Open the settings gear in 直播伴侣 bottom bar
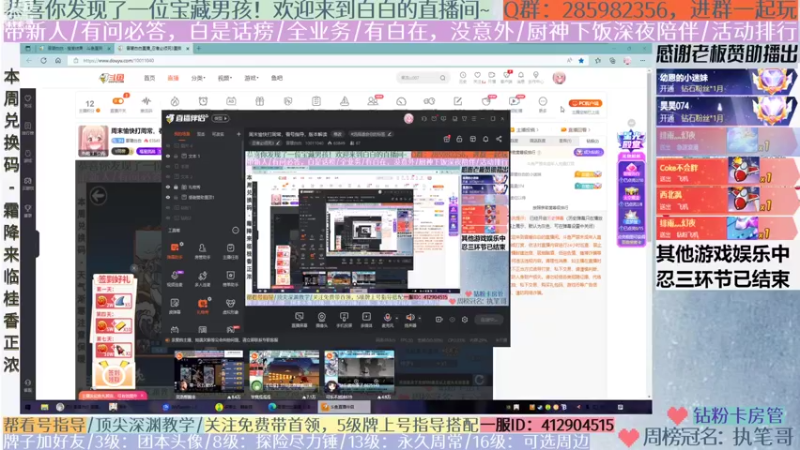800x450 pixels. click(465, 319)
